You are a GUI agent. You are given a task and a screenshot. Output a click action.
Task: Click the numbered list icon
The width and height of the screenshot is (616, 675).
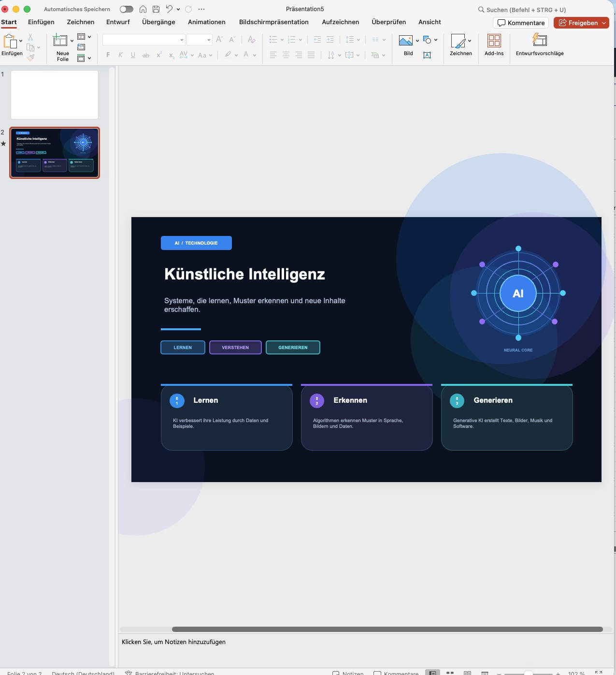pos(291,40)
